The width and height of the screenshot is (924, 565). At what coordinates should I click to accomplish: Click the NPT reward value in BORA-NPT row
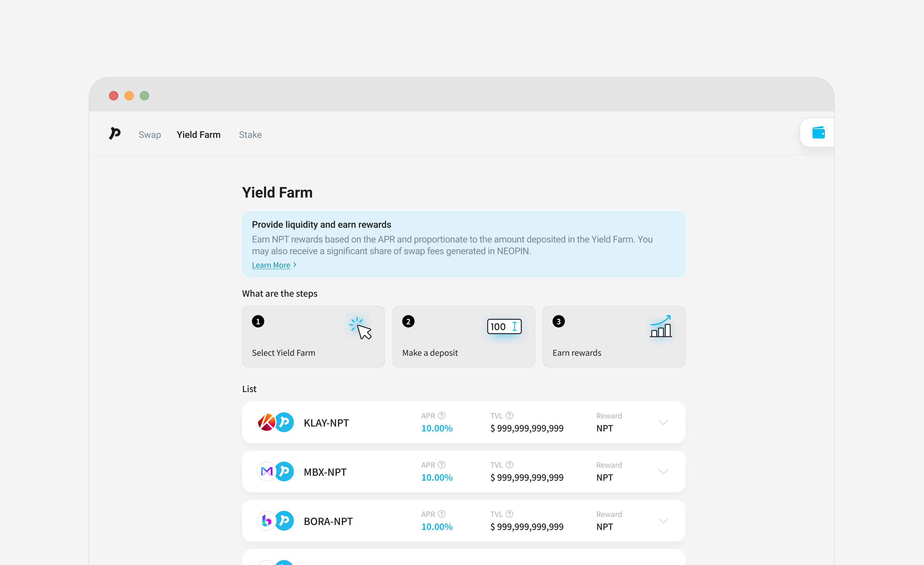(605, 527)
